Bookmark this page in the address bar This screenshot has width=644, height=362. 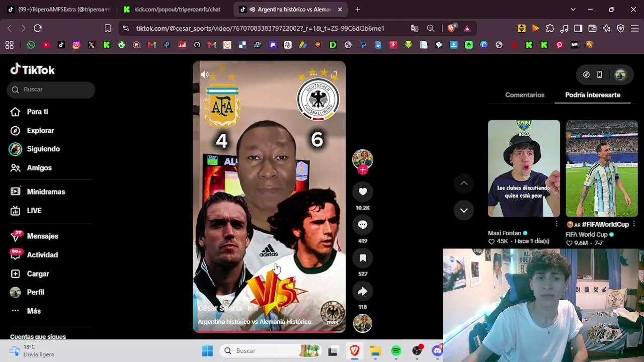(107, 29)
